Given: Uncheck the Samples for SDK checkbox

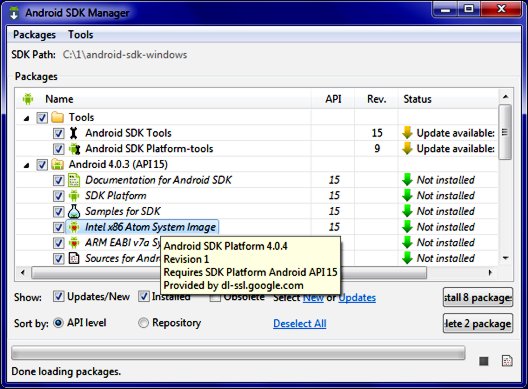Looking at the screenshot, I should pos(59,212).
